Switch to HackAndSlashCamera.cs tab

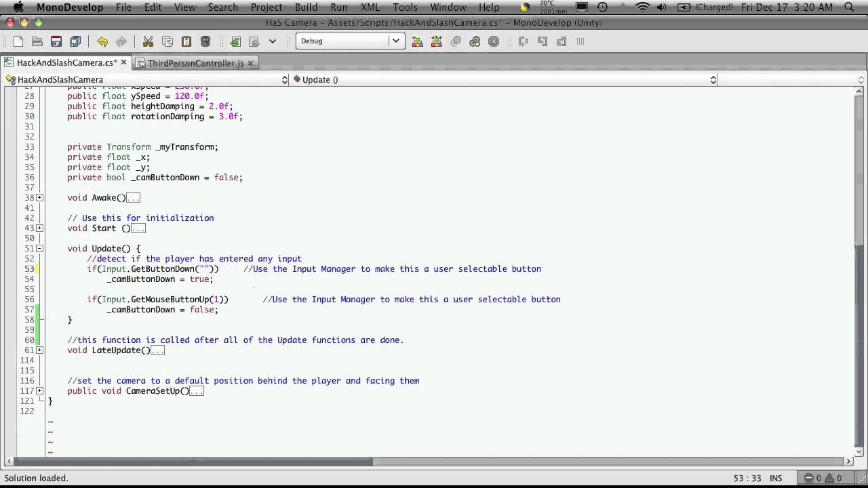(x=66, y=62)
